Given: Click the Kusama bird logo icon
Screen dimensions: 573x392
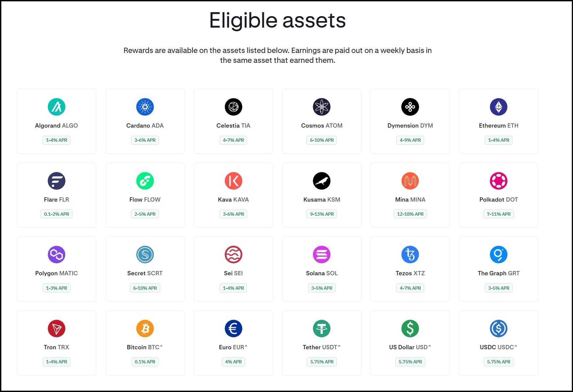Looking at the screenshot, I should (x=322, y=181).
